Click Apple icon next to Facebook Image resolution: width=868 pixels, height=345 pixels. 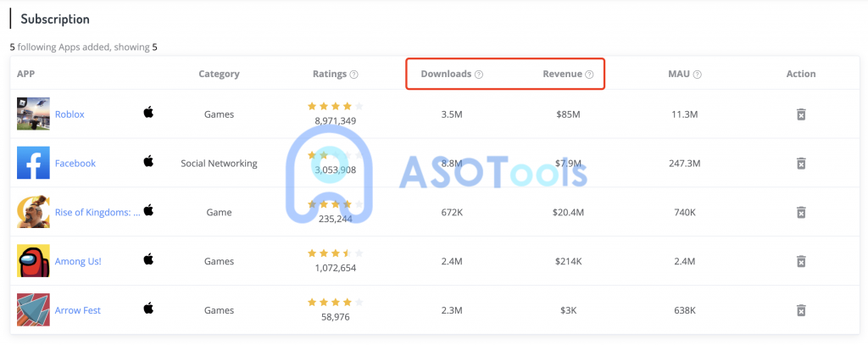pyautogui.click(x=148, y=161)
